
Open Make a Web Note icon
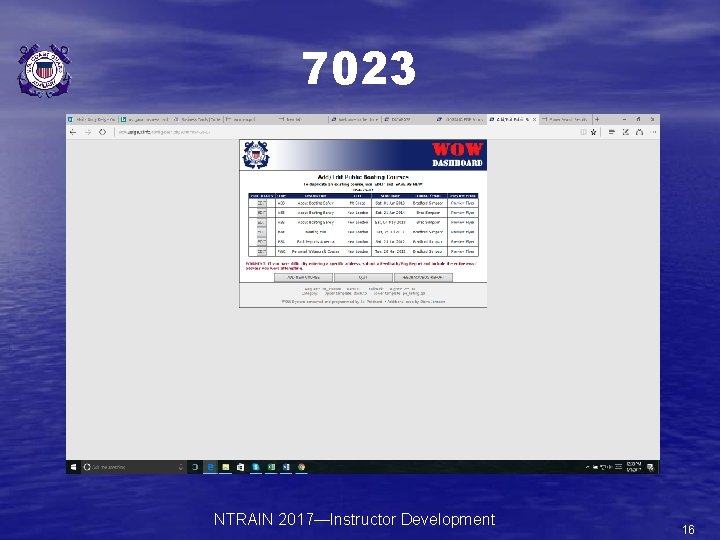625,132
